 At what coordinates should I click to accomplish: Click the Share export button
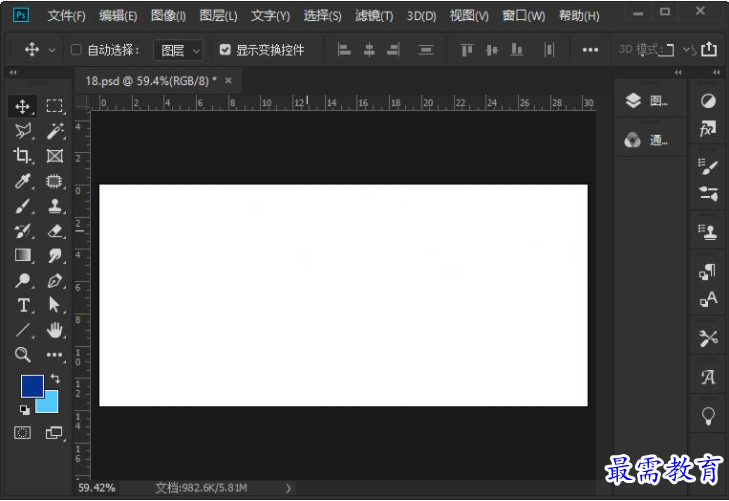click(x=709, y=49)
